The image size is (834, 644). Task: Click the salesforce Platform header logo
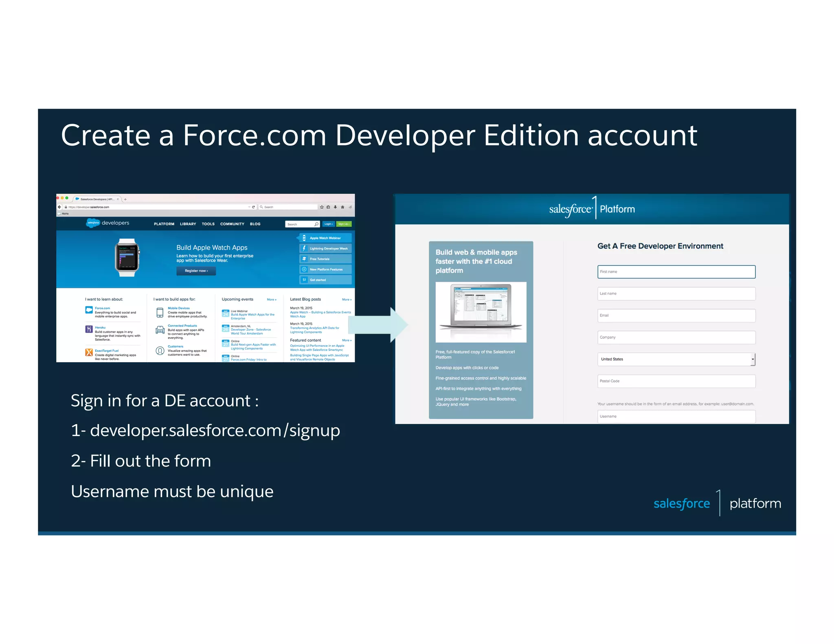coord(592,208)
